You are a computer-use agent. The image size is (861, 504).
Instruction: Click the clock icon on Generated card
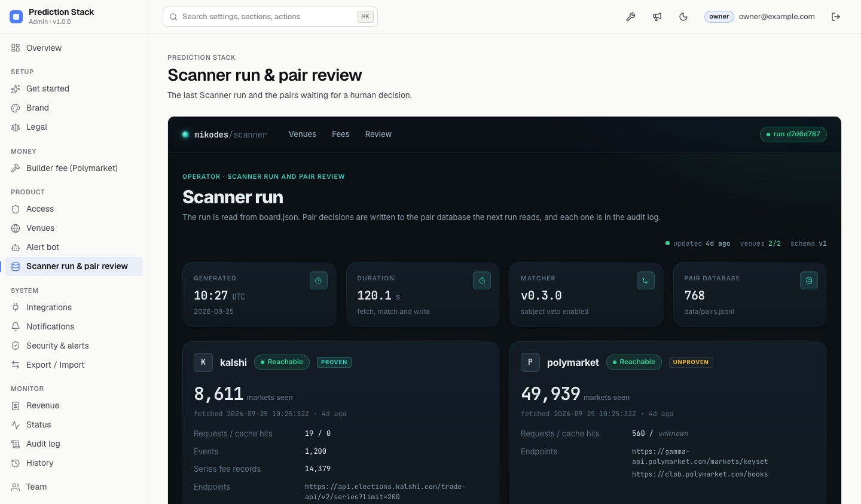[319, 280]
